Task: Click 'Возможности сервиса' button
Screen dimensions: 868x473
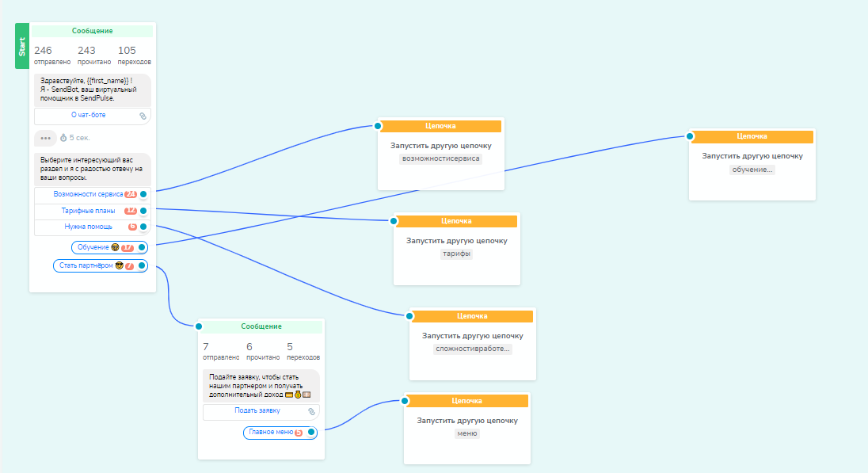Action: [93, 194]
